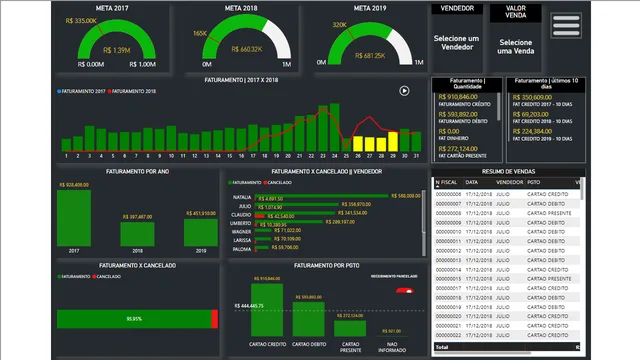640x360 pixels.
Task: Click the R$ 593,892.00 Faturamento Débito value
Action: pos(458,114)
